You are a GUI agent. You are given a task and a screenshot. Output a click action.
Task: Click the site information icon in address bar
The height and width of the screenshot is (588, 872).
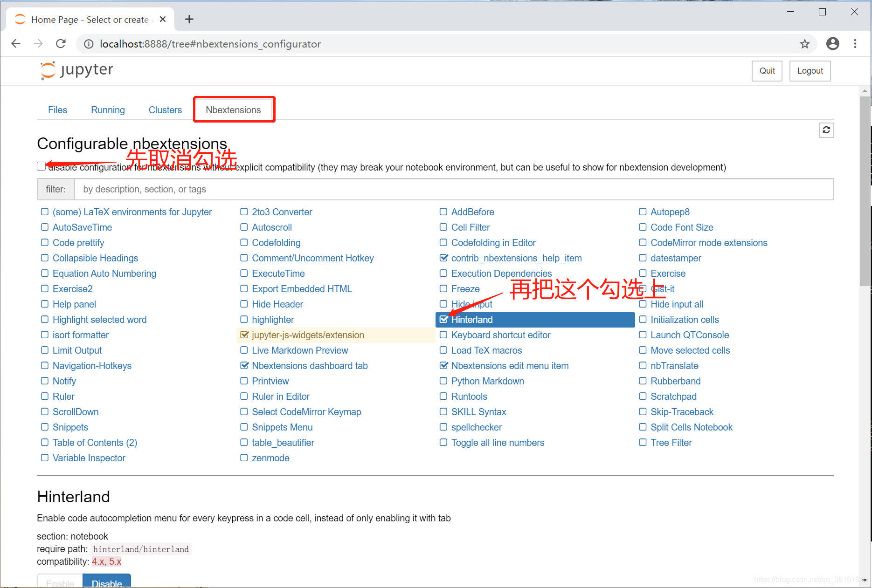coord(89,44)
